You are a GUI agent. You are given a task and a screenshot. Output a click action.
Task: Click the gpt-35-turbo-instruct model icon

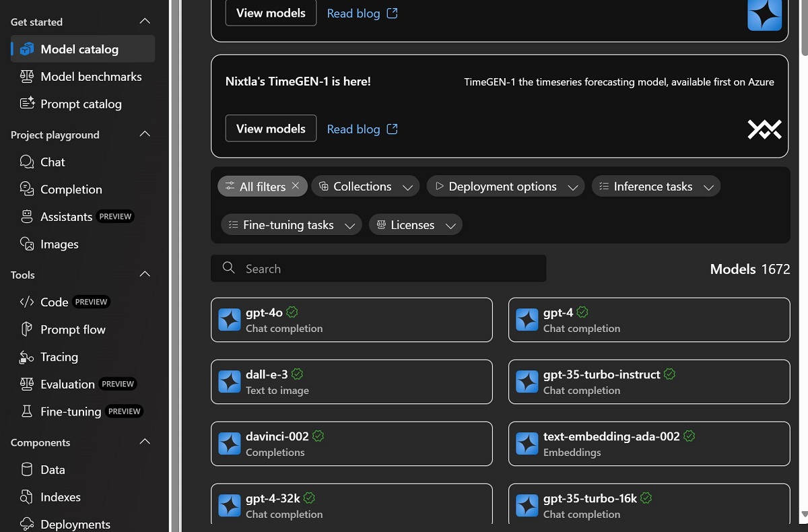click(x=527, y=382)
